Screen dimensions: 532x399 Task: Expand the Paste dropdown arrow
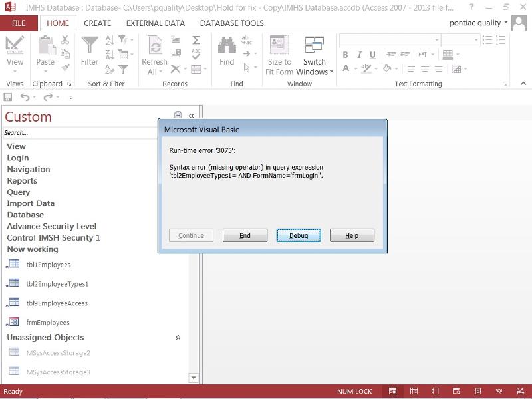click(45, 72)
